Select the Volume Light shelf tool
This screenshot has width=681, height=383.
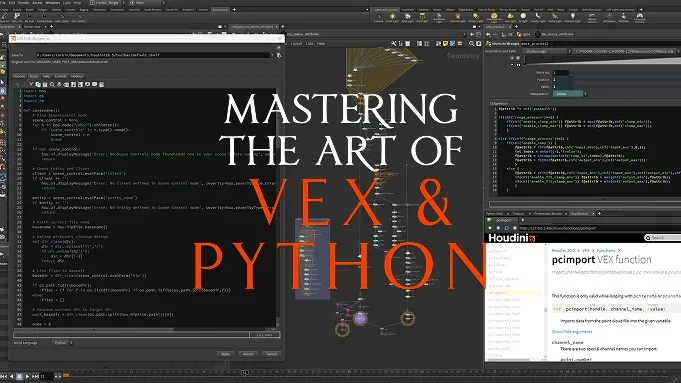tap(457, 17)
